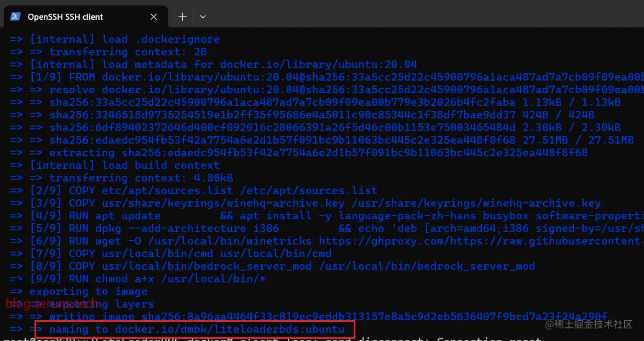Click the '[5/9] RUN dpkg --add-architecture i386' line
644x341 pixels.
click(x=327, y=229)
